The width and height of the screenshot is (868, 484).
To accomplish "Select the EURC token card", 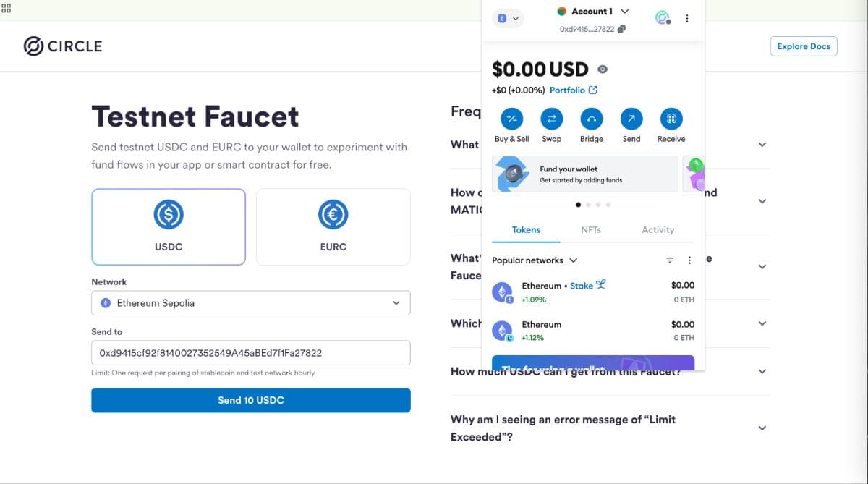I will pyautogui.click(x=333, y=226).
